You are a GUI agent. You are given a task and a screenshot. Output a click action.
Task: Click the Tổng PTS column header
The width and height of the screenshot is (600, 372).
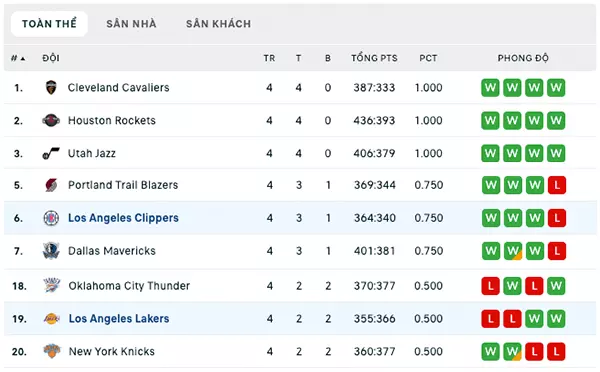[x=374, y=58]
